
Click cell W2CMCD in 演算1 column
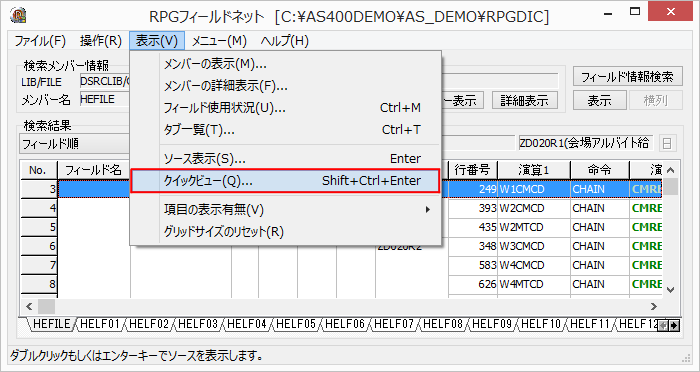pos(534,208)
